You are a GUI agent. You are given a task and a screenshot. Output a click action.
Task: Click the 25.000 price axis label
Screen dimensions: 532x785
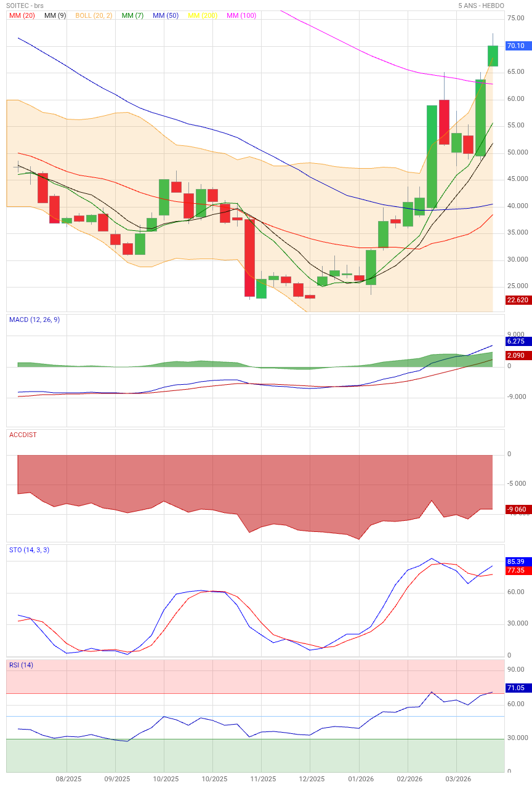click(x=517, y=286)
